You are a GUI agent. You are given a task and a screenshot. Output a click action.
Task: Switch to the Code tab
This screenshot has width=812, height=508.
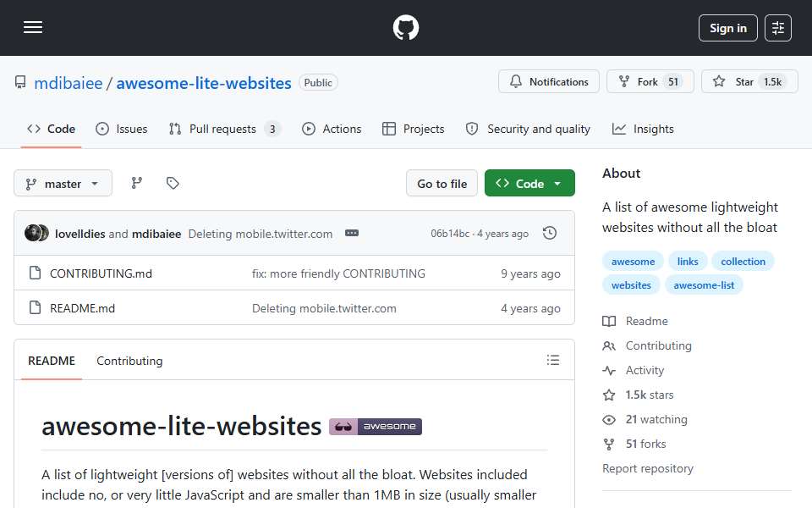click(x=52, y=129)
